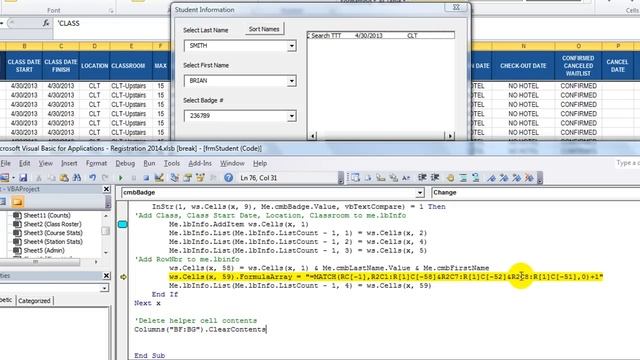Click the Sort Names button

(264, 29)
